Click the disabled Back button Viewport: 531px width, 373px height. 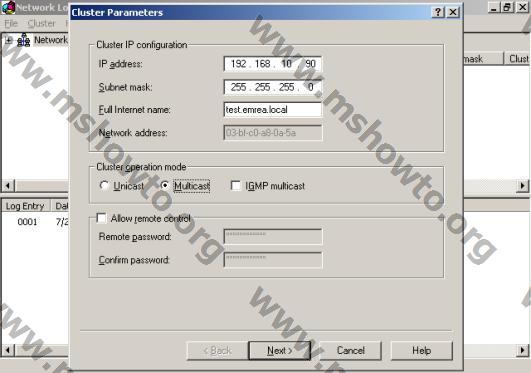click(218, 350)
